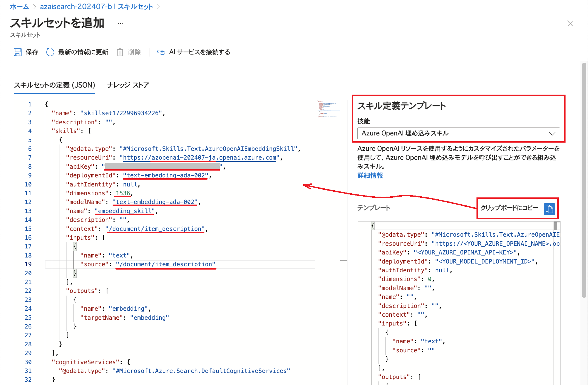Click skillset name value skillset1722996934226
Image resolution: width=588 pixels, height=385 pixels.
pos(121,113)
